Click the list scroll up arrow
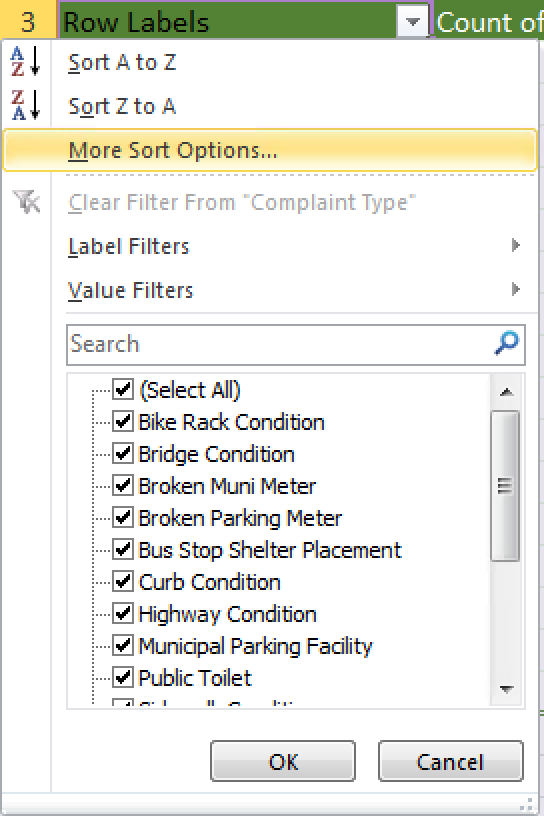544x816 pixels. click(506, 392)
